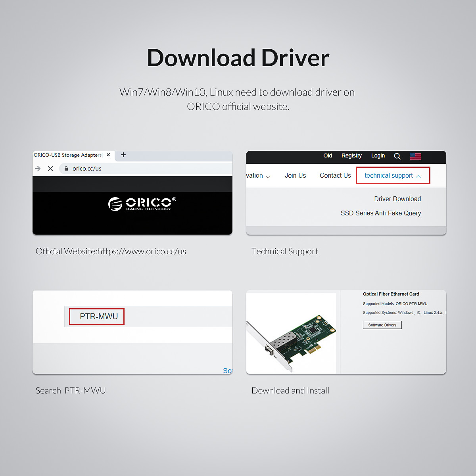The image size is (476, 476).
Task: Click the orico.cc/us address bar
Action: pos(146,169)
